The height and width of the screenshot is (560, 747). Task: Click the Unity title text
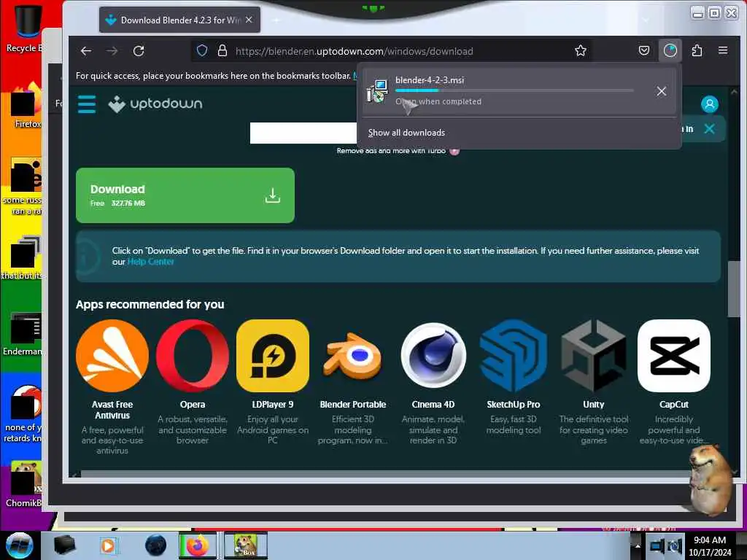coord(594,404)
